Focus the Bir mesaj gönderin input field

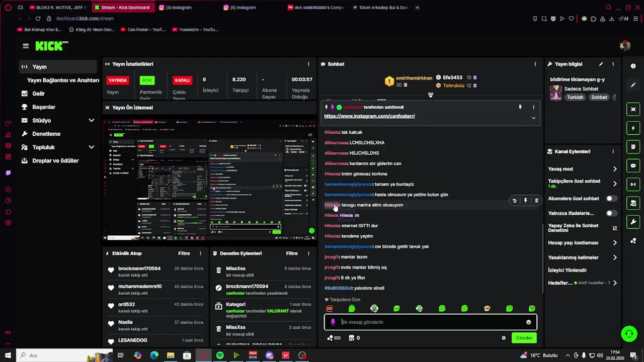[431, 322]
